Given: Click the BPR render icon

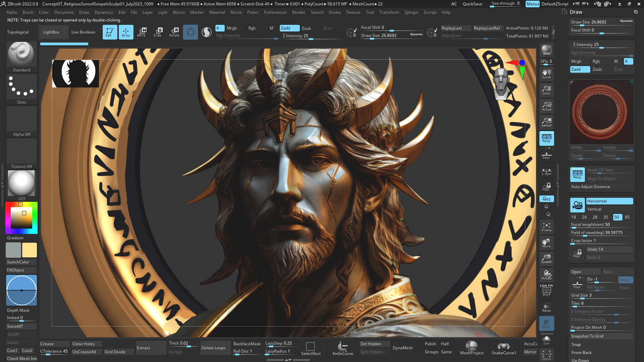Looking at the screenshot, I should 546,50.
